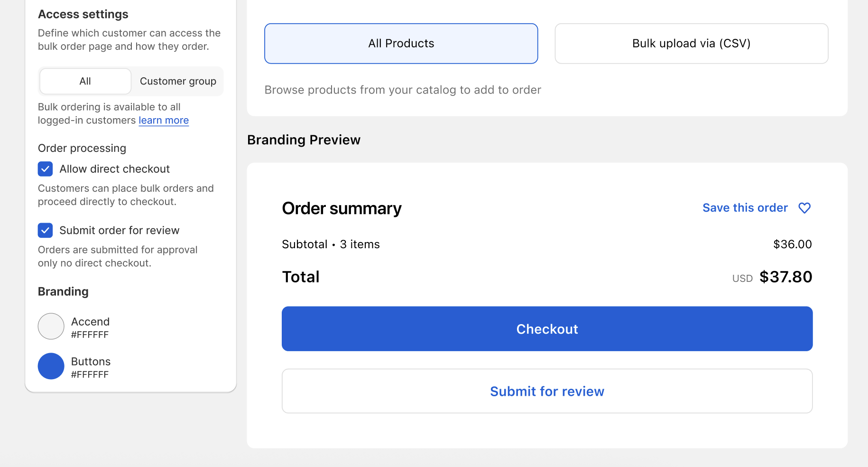Click the heart icon beside Save this order
Image resolution: width=868 pixels, height=467 pixels.
click(x=804, y=208)
